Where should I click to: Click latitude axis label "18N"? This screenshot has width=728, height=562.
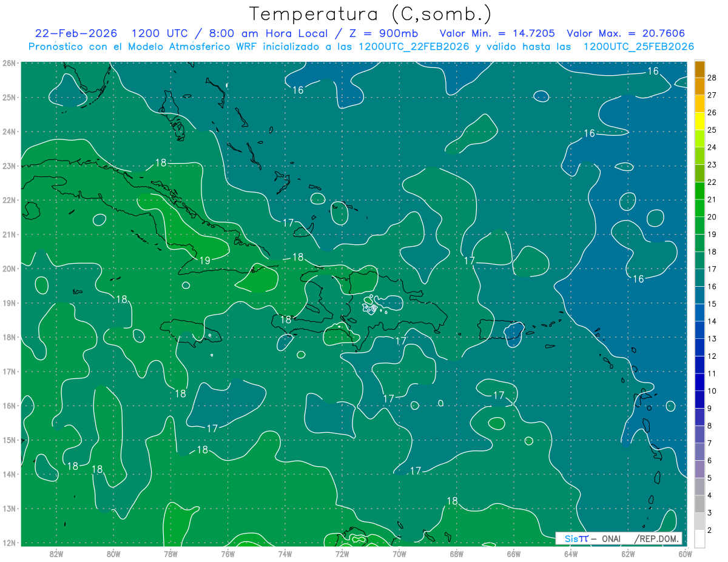point(8,337)
